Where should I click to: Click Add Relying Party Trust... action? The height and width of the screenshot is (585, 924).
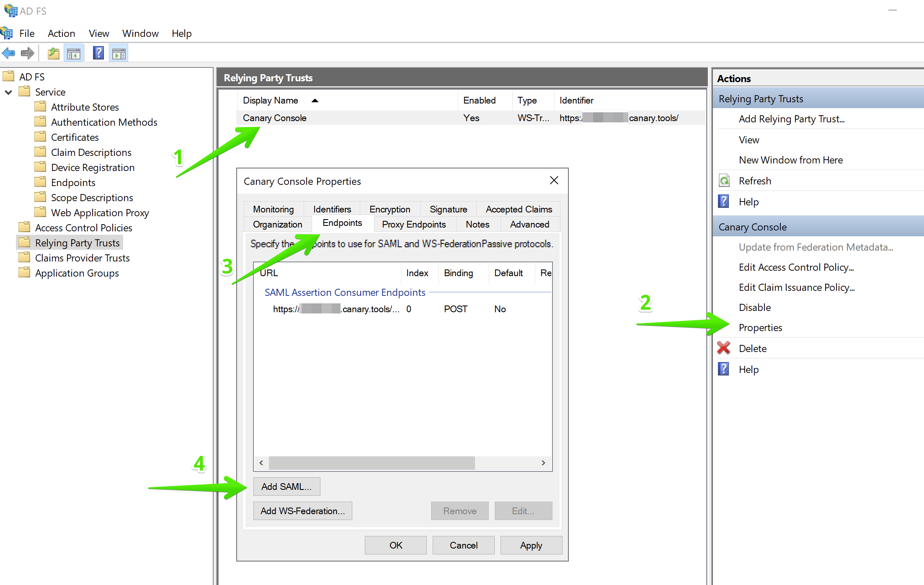click(791, 119)
